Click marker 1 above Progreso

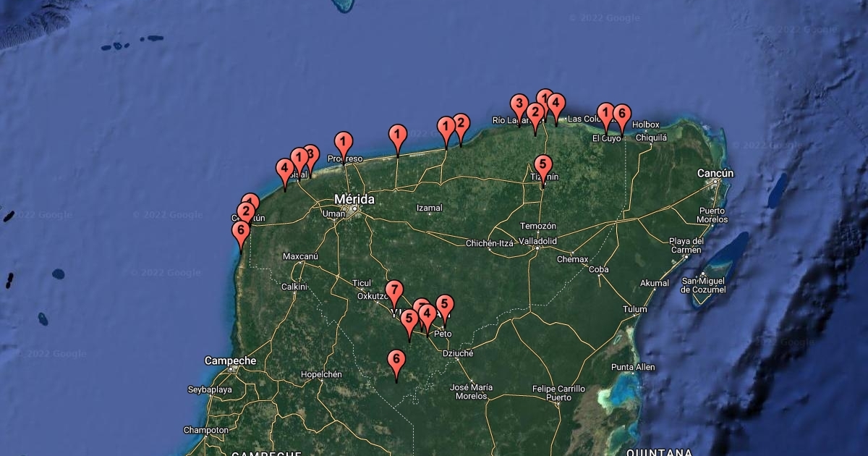(x=344, y=143)
